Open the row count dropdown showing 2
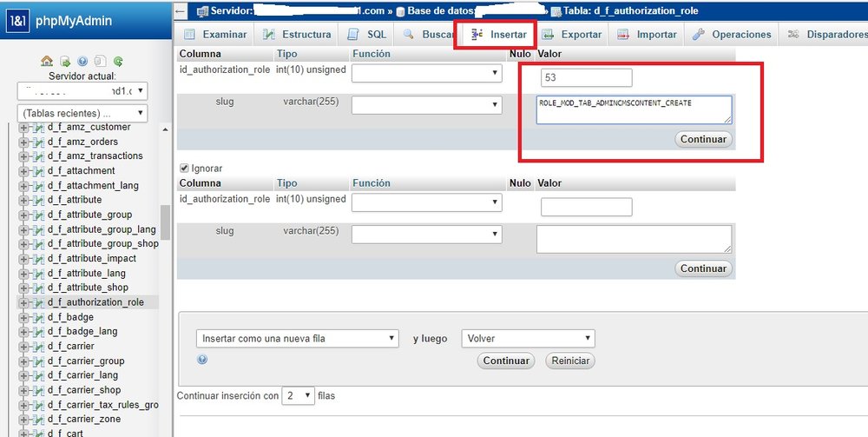Screen dimensions: 868x437 click(299, 395)
